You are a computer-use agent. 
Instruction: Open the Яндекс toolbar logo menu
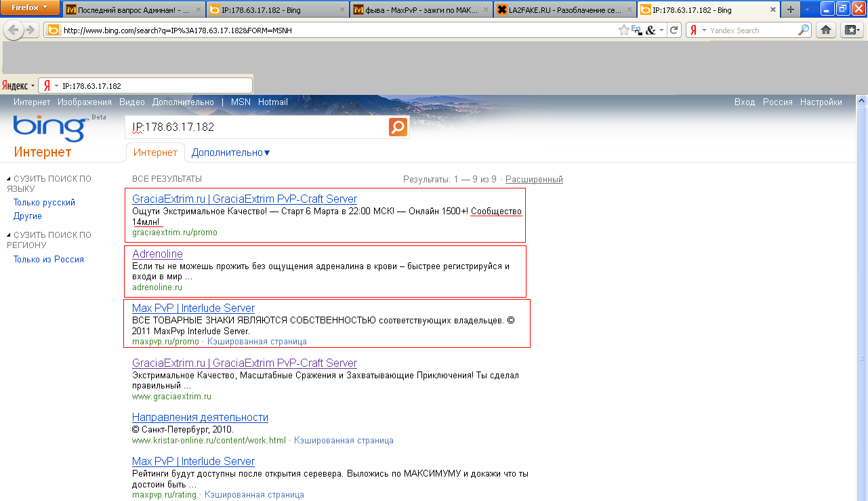coord(18,86)
